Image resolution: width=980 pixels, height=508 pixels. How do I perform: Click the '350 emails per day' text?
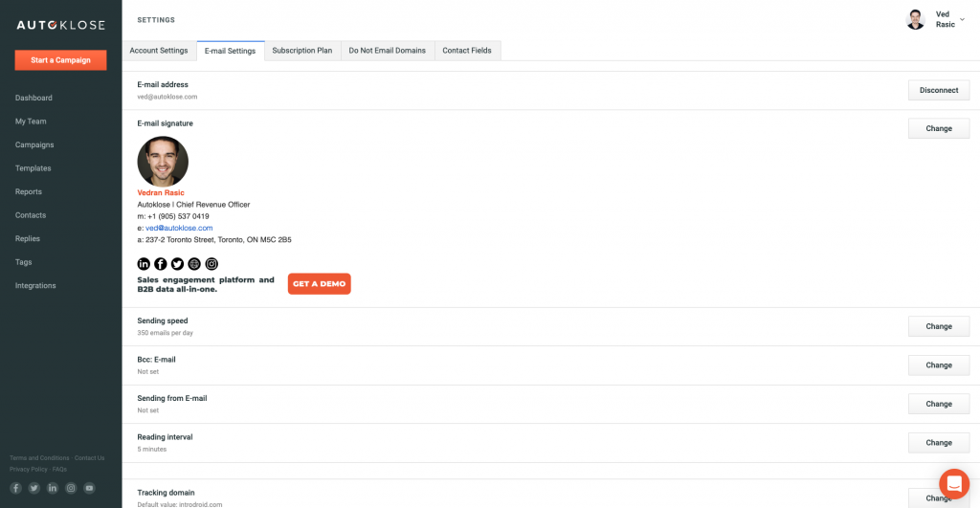165,333
